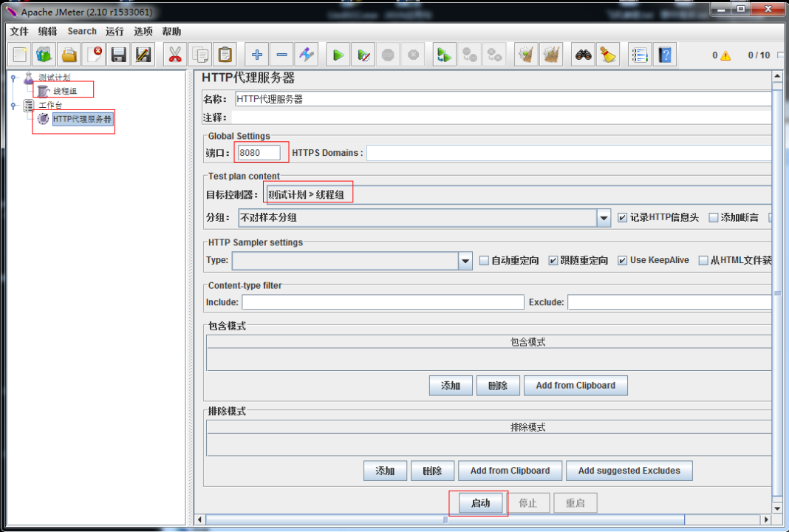Click 添加 under 排除模式
The height and width of the screenshot is (532, 789).
point(385,471)
